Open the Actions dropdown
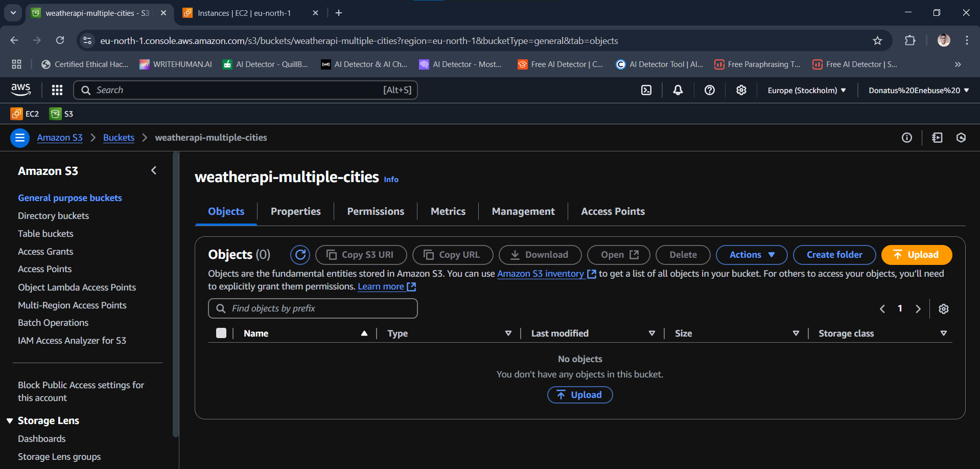The height and width of the screenshot is (469, 980). pos(752,255)
